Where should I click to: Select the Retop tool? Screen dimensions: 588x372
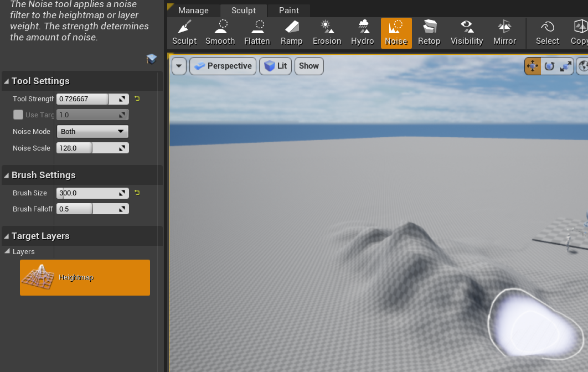(429, 33)
